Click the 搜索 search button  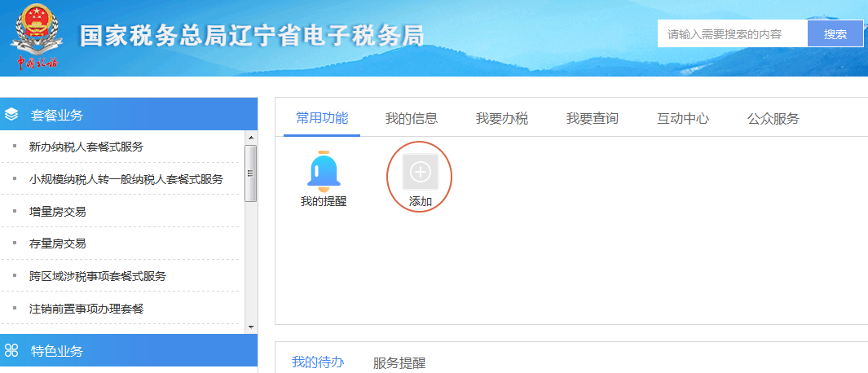(x=835, y=33)
